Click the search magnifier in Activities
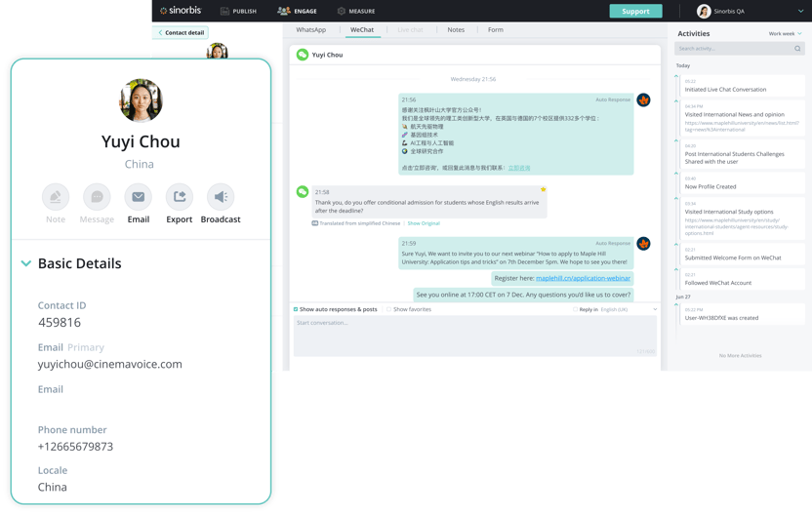The width and height of the screenshot is (812, 515). click(797, 49)
